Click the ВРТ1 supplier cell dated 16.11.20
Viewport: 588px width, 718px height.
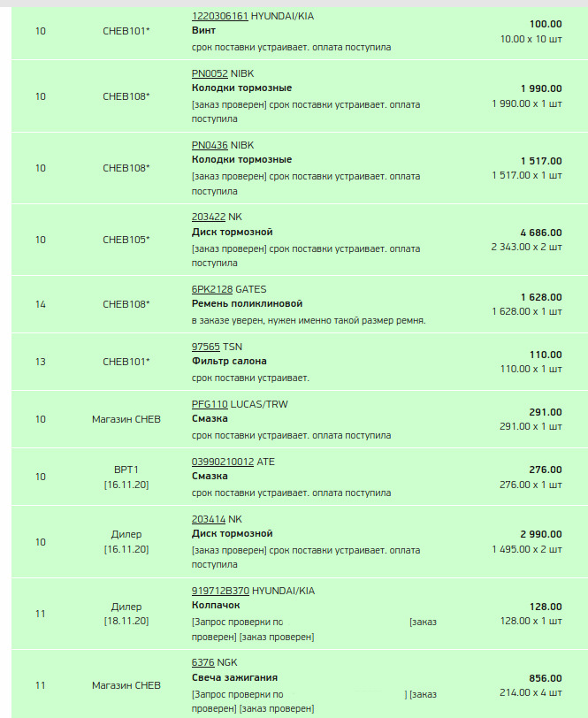[126, 477]
